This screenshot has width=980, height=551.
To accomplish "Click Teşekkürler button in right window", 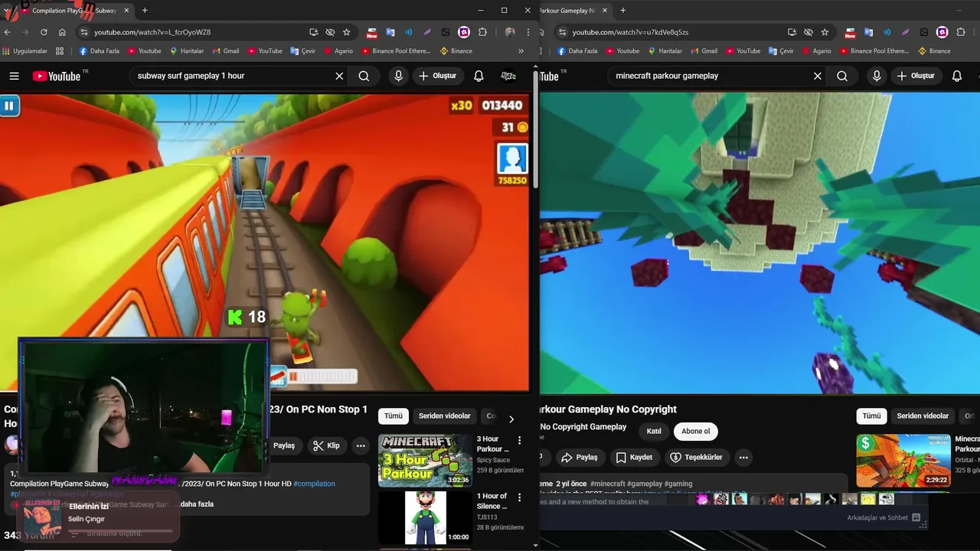I will (x=696, y=458).
